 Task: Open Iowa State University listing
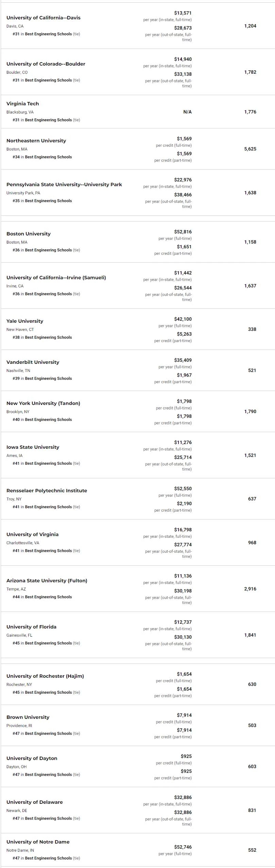[x=33, y=447]
